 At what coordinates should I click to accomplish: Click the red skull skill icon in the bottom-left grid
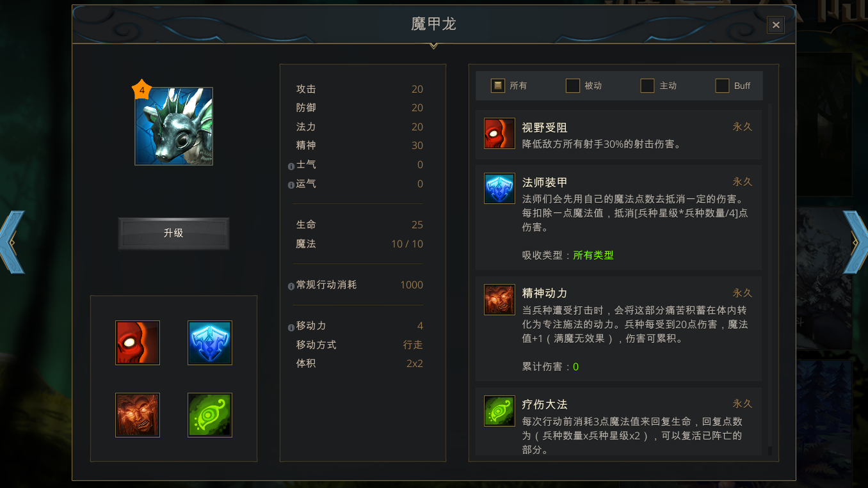pos(138,343)
